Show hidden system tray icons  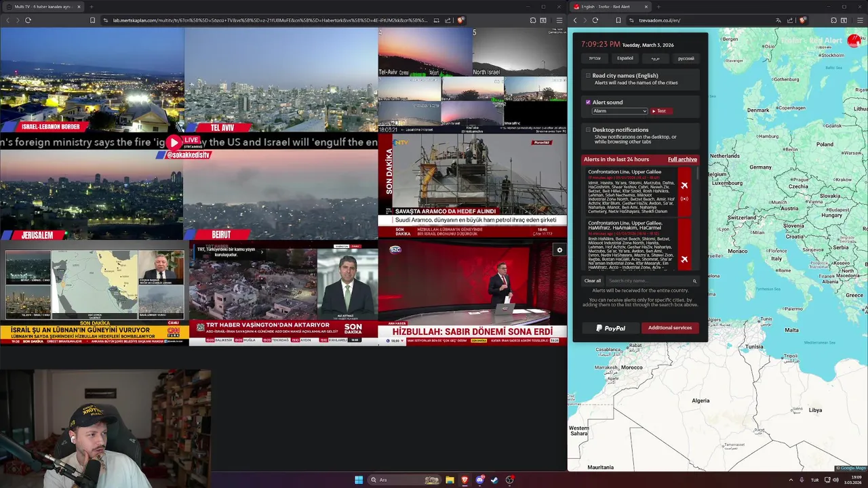(791, 480)
